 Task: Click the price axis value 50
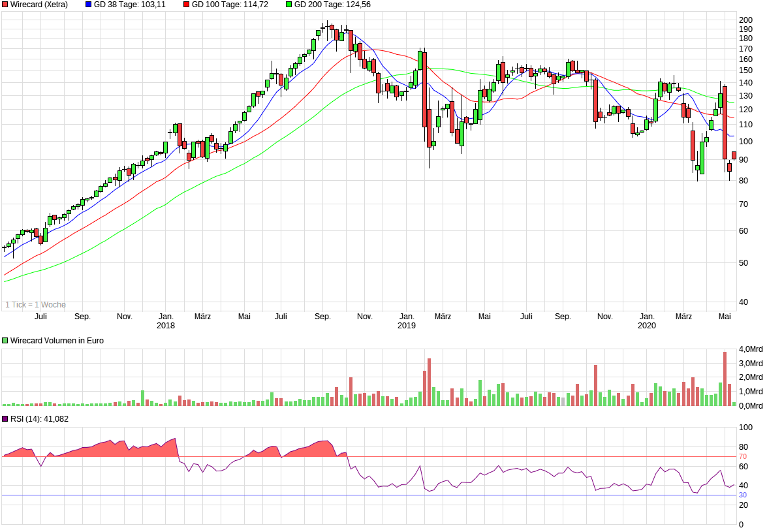tap(743, 262)
